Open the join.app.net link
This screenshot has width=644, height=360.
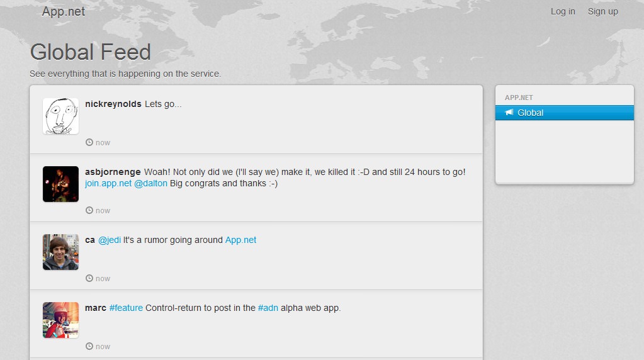click(x=108, y=184)
